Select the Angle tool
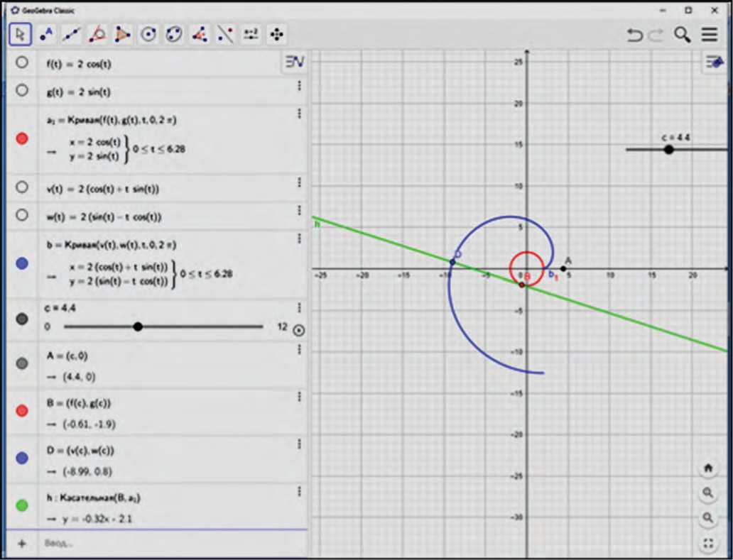The image size is (733, 560). pyautogui.click(x=200, y=34)
